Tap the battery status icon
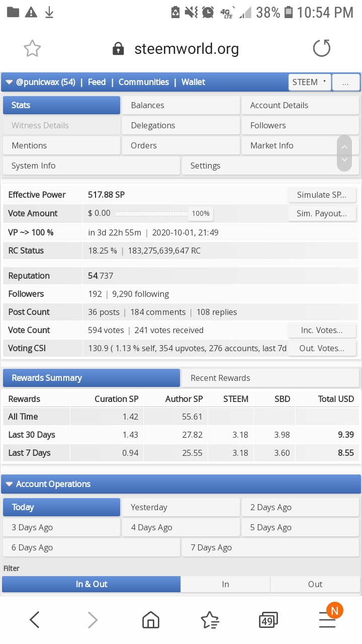Viewport: 362px width, 644px height. [289, 12]
